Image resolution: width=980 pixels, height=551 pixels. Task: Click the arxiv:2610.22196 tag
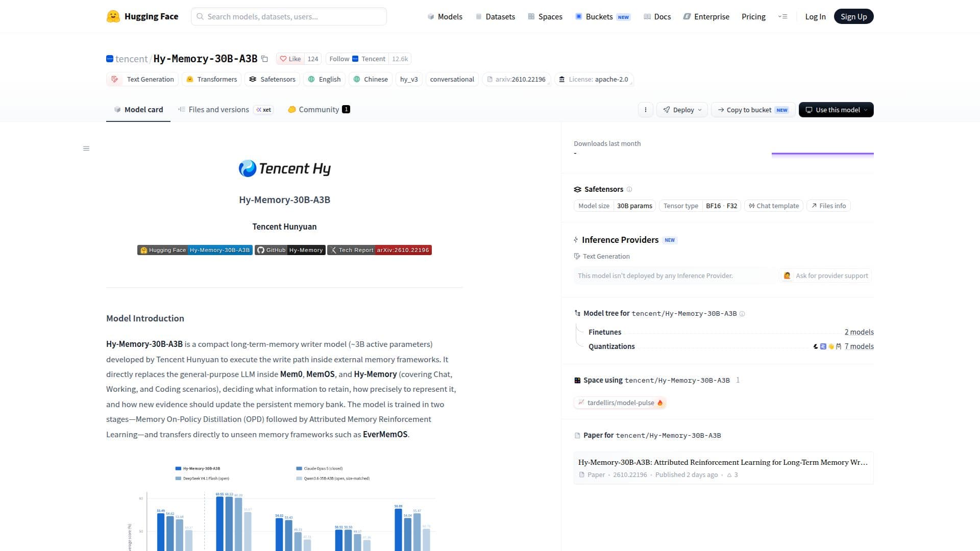click(516, 79)
